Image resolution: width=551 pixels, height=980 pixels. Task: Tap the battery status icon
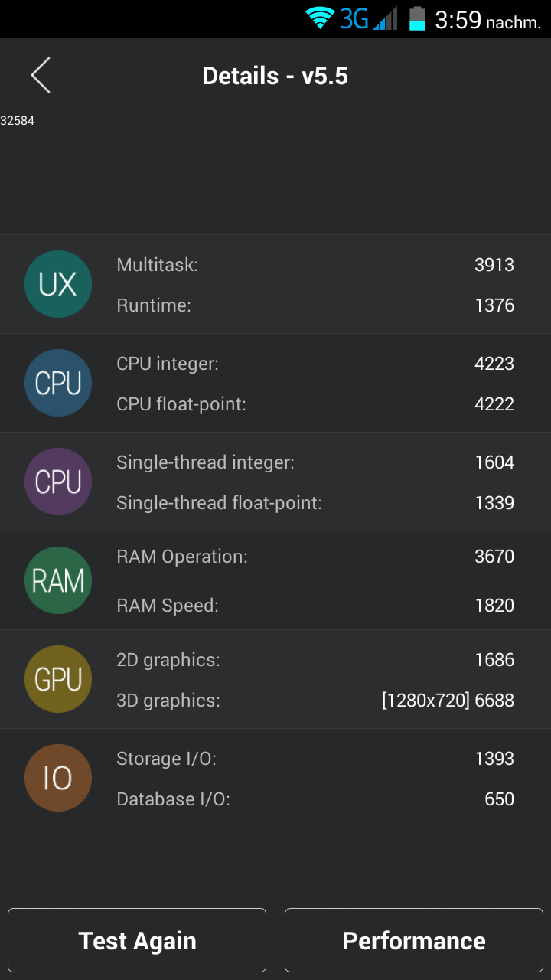pos(417,18)
